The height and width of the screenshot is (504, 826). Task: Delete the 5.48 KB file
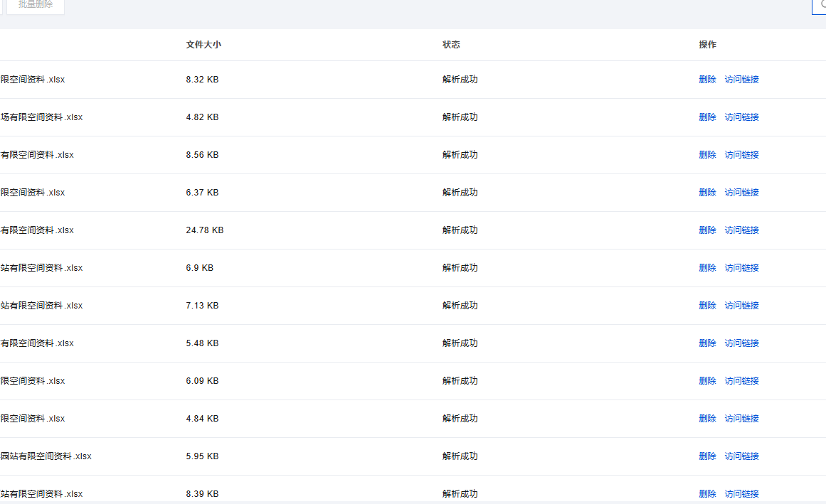(x=707, y=343)
